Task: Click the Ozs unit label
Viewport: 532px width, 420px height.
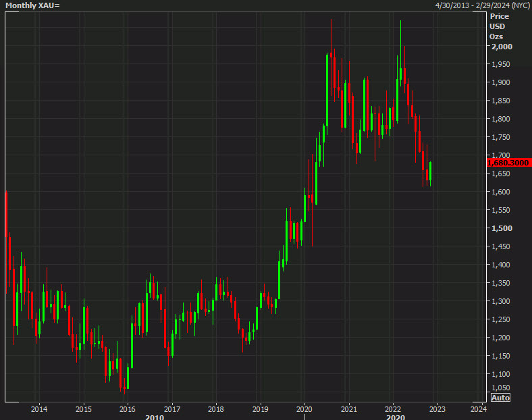Action: [496, 36]
